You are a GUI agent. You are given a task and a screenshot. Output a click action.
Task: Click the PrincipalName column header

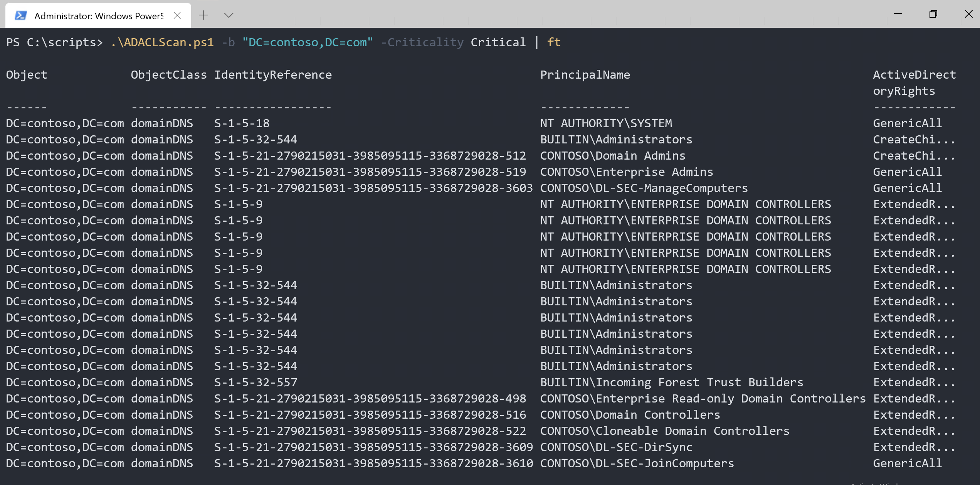click(x=585, y=74)
